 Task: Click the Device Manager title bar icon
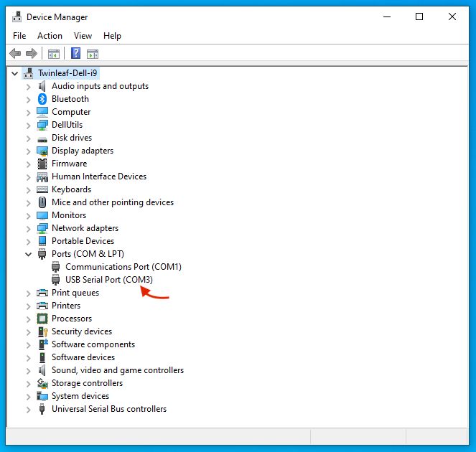pyautogui.click(x=17, y=17)
